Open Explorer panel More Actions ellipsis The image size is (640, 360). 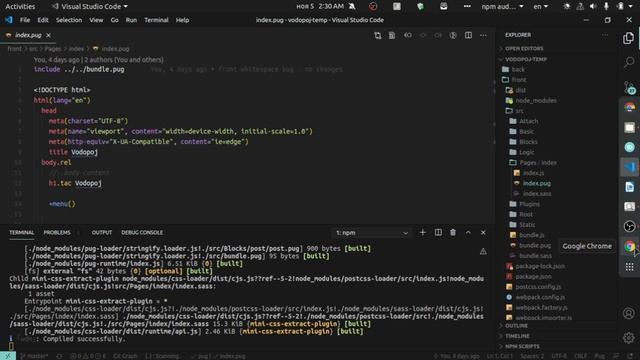point(604,35)
